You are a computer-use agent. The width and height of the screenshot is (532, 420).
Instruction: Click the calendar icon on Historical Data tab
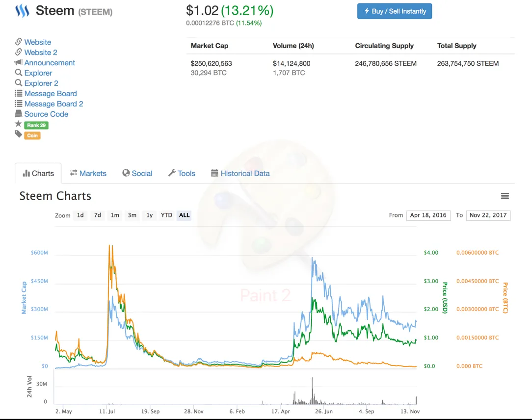tap(214, 173)
